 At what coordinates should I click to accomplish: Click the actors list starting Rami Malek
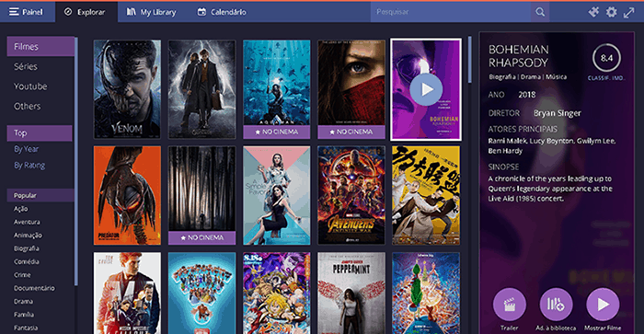(x=552, y=146)
